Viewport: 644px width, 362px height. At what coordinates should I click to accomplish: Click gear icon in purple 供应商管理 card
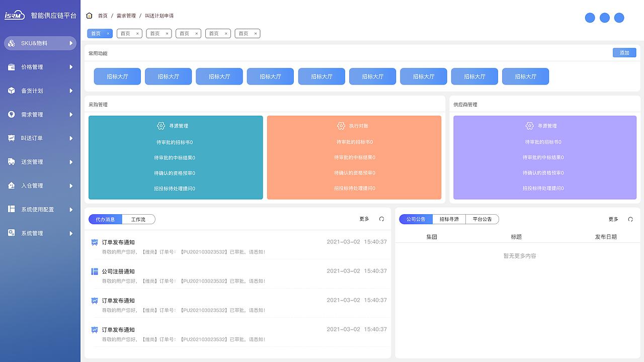coord(530,126)
